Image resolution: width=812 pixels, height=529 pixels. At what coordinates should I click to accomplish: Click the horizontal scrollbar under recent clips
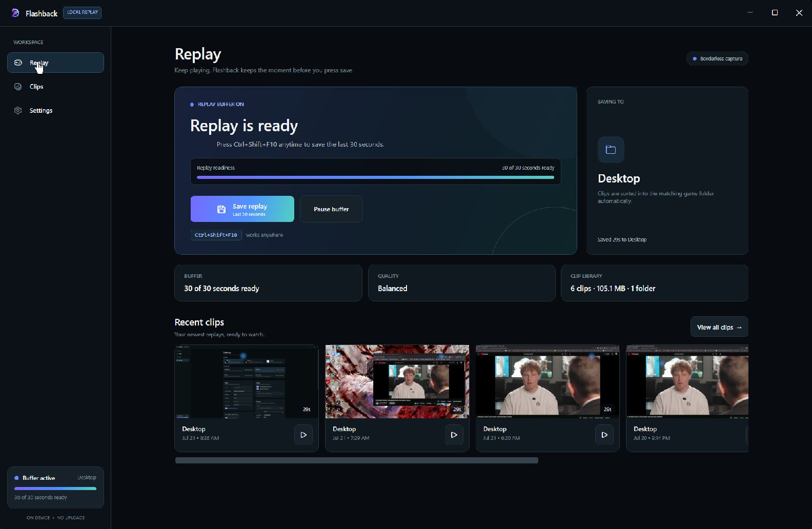tap(357, 460)
